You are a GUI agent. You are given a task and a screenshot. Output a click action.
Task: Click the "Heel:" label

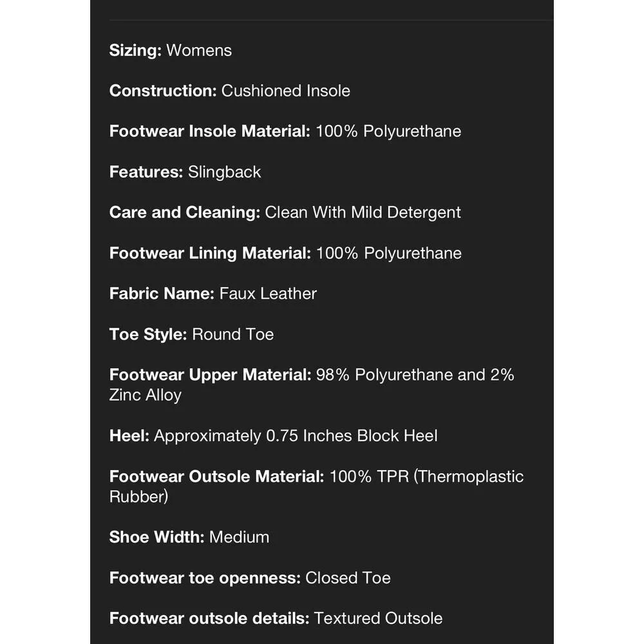(x=129, y=436)
